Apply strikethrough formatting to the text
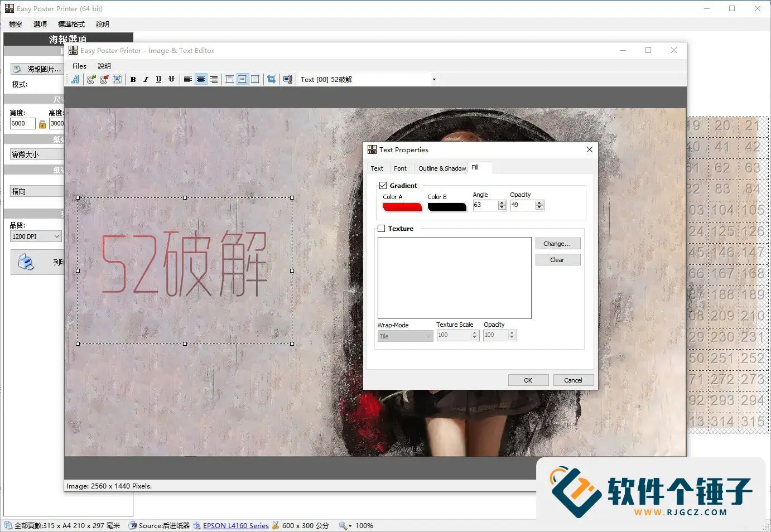 [171, 79]
